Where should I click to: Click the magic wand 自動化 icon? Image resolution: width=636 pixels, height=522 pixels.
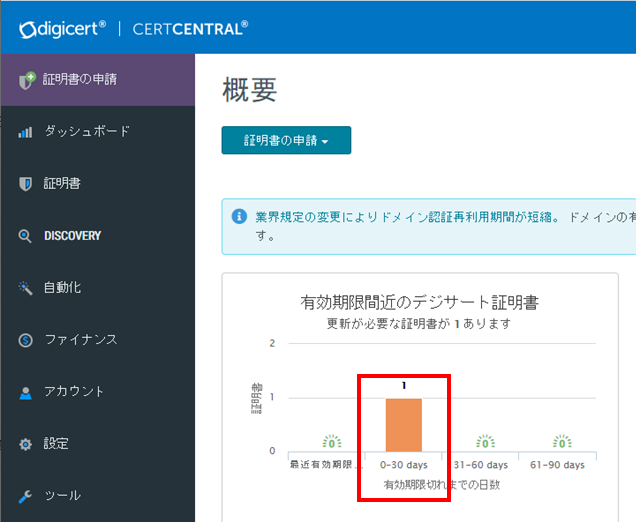26,288
